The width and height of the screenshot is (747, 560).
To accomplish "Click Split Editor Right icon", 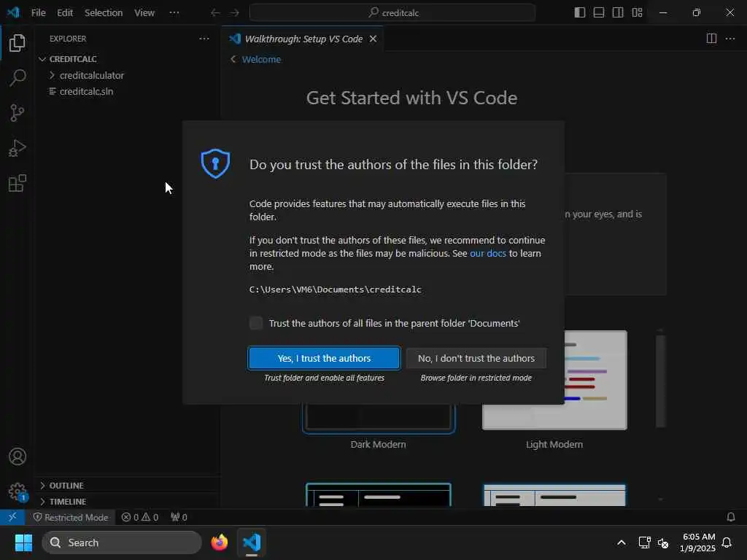I will coord(711,39).
